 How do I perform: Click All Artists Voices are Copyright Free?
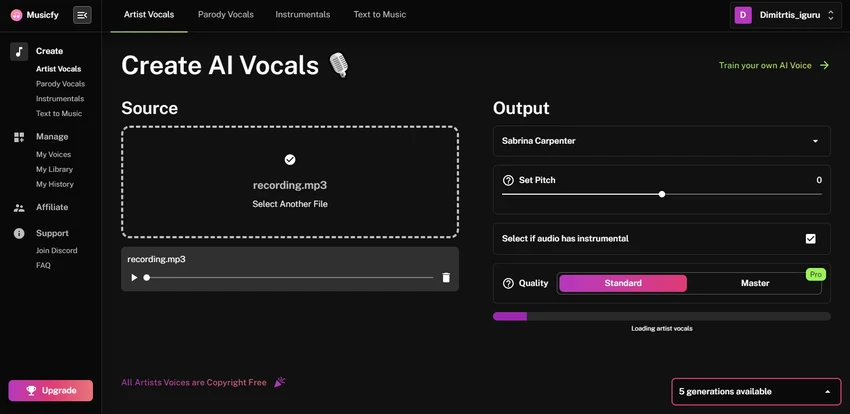[194, 383]
